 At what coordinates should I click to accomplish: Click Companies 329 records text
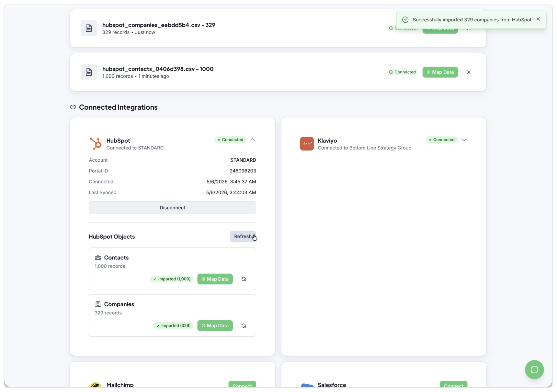pos(108,313)
